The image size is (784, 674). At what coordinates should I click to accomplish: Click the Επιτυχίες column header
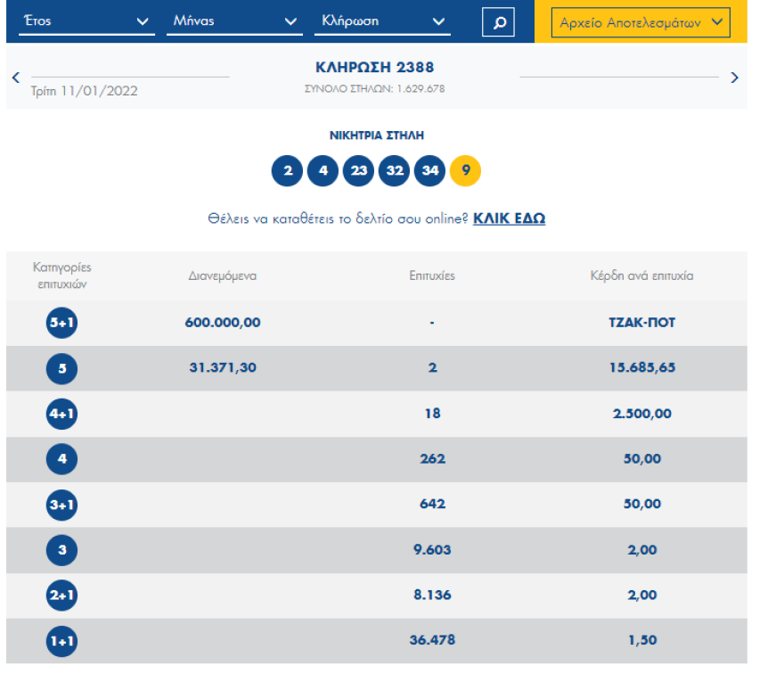(432, 275)
